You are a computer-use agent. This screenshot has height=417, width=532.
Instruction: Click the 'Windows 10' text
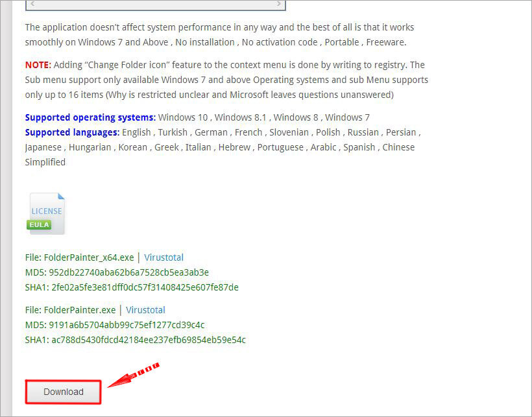coord(183,117)
